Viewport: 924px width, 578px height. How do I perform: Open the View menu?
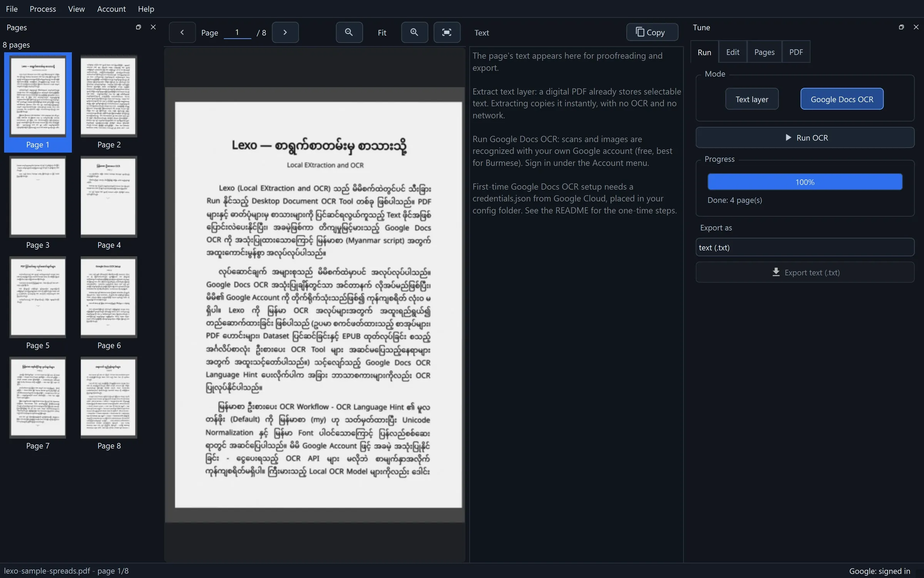pos(76,9)
